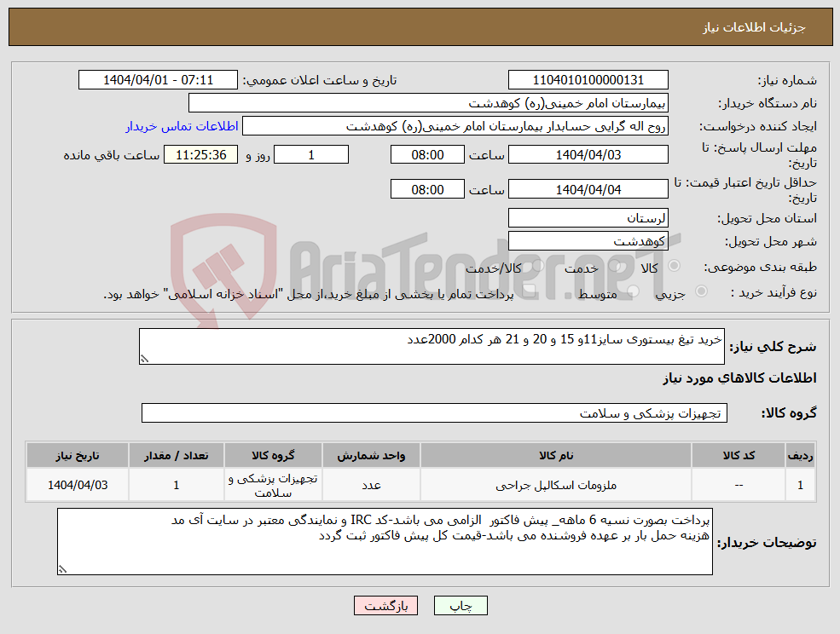Click the goods group تجهیزات پزشکی field

[434, 412]
